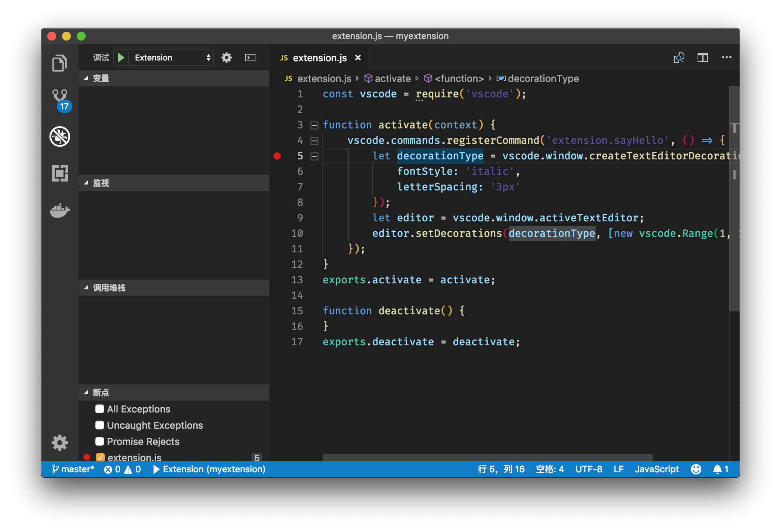Click activate in the breadcrumb path
This screenshot has height=532, width=781.
(392, 79)
